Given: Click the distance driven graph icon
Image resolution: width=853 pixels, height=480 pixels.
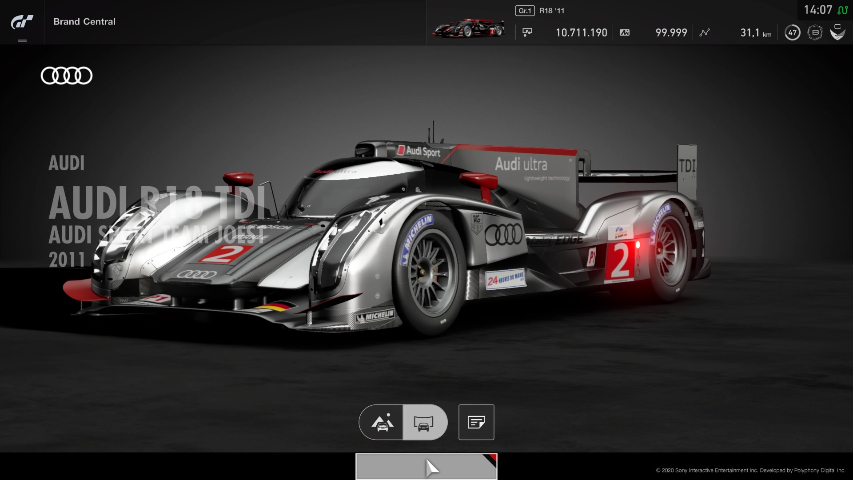Looking at the screenshot, I should (704, 33).
